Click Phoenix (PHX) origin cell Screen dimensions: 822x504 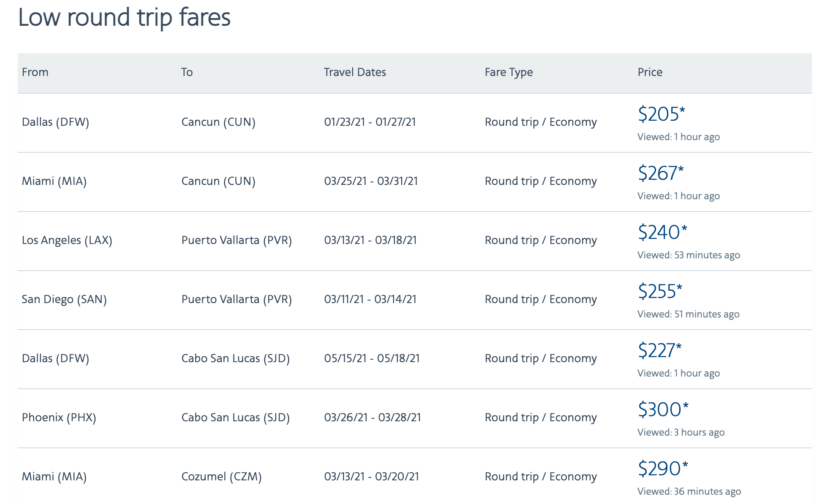point(59,417)
